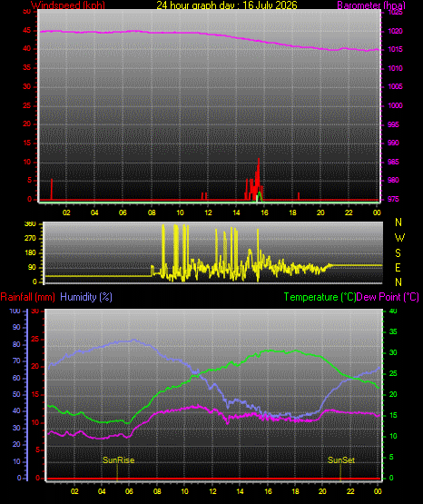Click the Rainfall (mm) legend label
Screen dimensions: 423x504
point(27,297)
